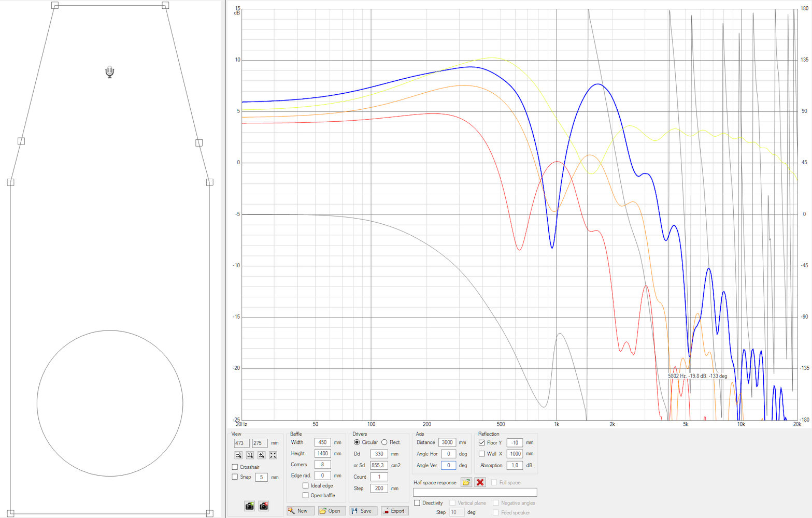Clear half space response with red X
Screen dimensions: 812x518
click(480, 482)
